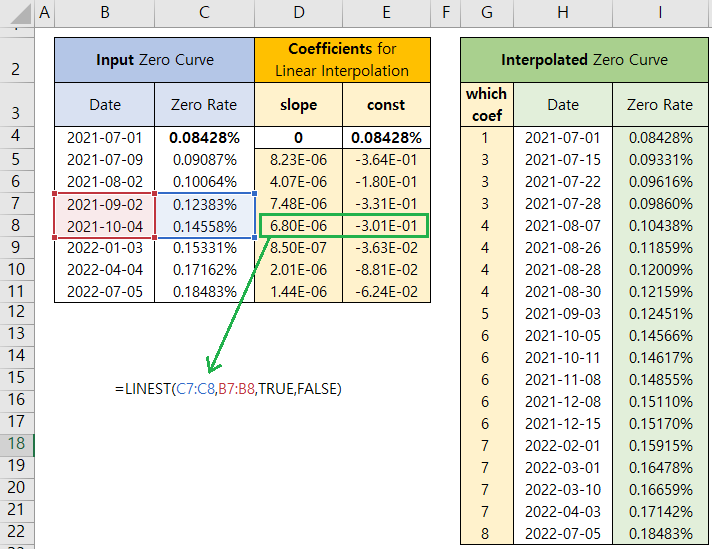Select zero rate cell 0.14558%
Image resolution: width=712 pixels, height=549 pixels.
tap(205, 226)
